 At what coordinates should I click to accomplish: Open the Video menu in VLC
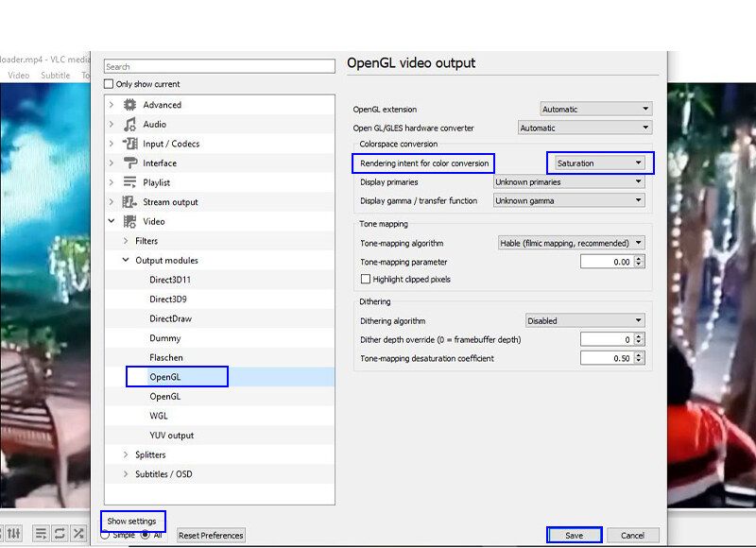[x=19, y=76]
